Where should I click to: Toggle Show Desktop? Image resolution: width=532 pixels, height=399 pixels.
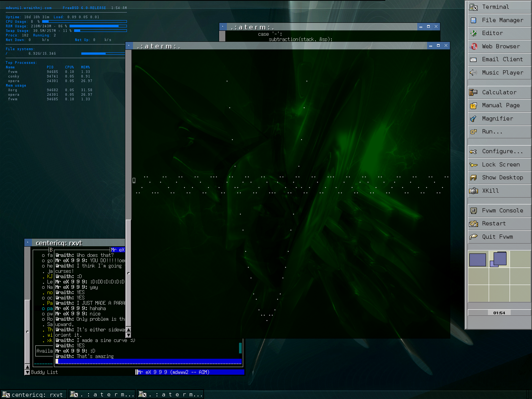502,177
